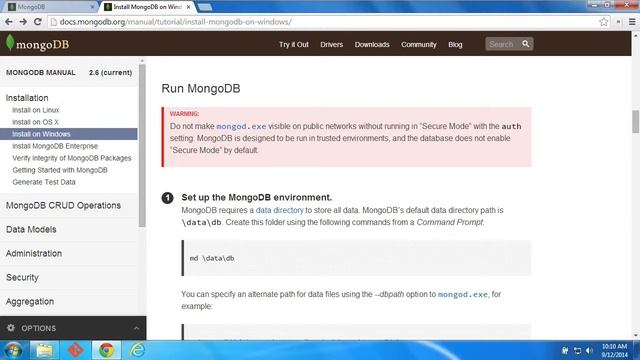This screenshot has height=360, width=640.
Task: Follow the data directory link
Action: (x=280, y=210)
